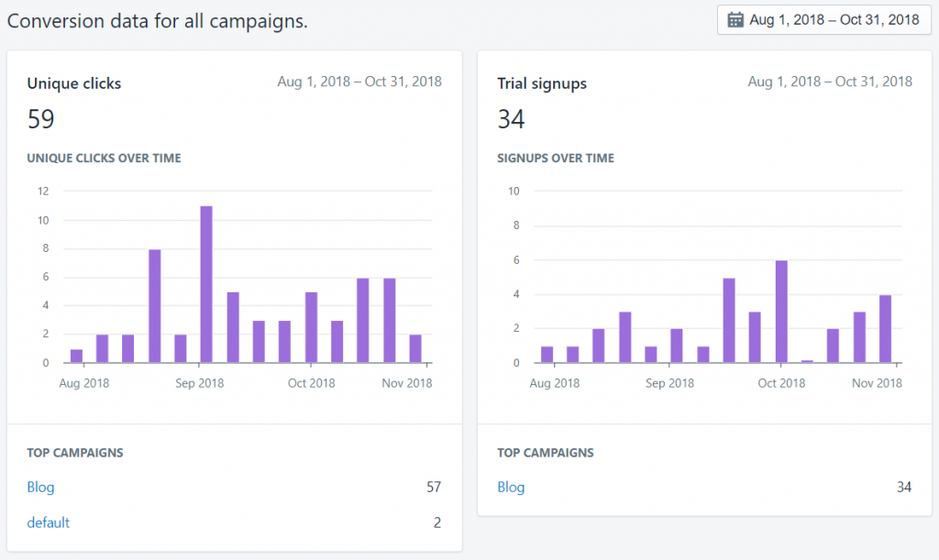
Task: Select the tallest bar in Unique clicks chart
Action: (x=206, y=284)
